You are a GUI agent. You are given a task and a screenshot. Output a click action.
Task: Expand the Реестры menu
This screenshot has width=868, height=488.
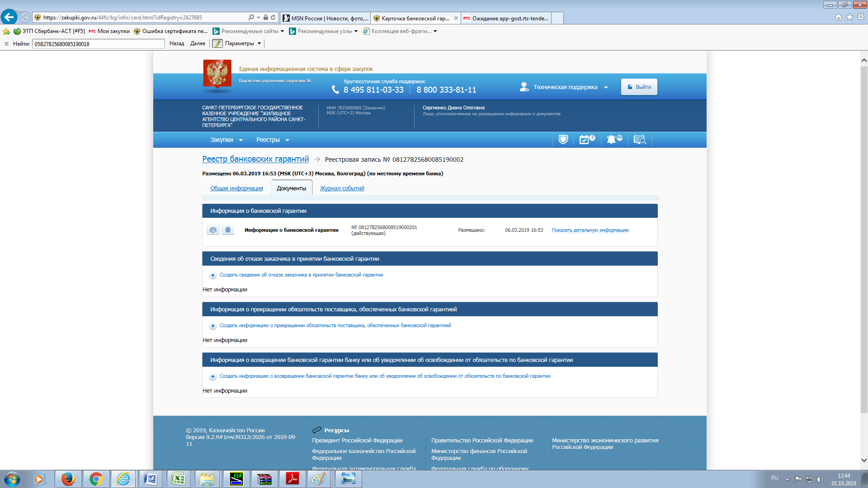point(272,140)
